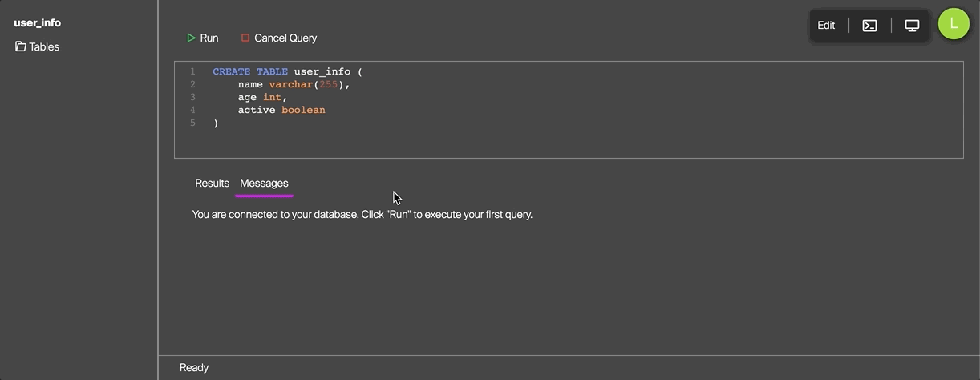
Task: Select the user_info database name in sidebar
Action: 37,23
